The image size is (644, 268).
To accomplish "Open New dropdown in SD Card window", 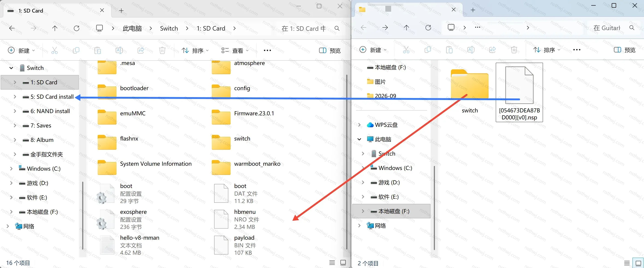I will coord(22,51).
